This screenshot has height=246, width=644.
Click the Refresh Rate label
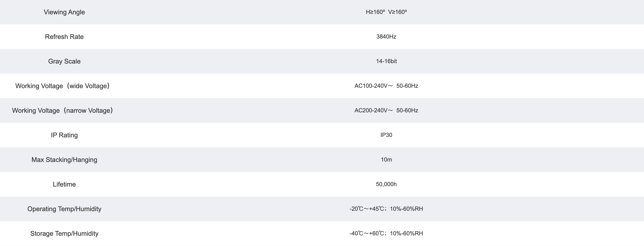tap(64, 37)
